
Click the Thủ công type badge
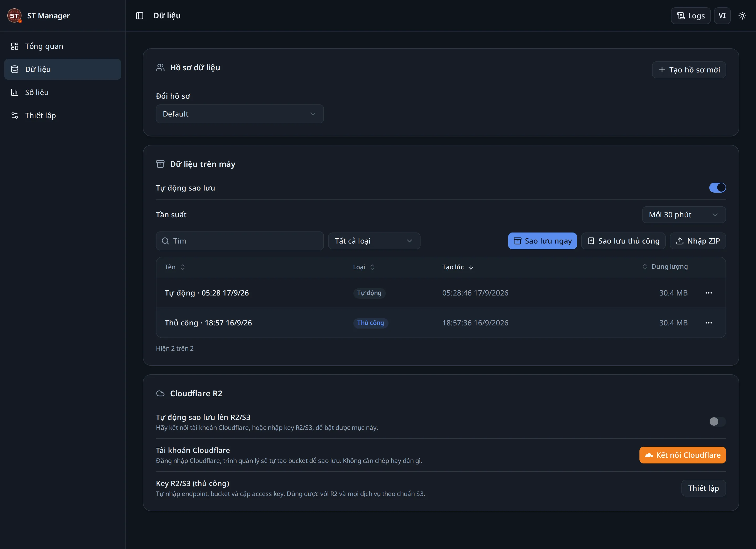point(371,323)
